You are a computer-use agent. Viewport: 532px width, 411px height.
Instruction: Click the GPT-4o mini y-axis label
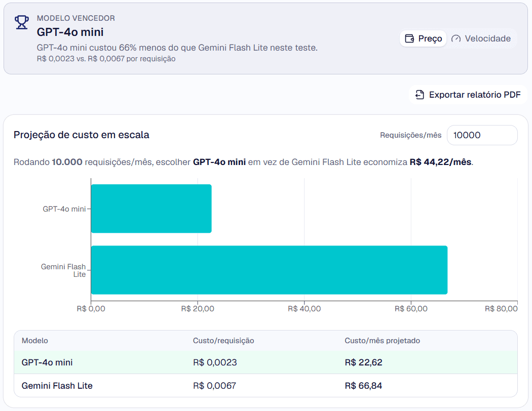[x=64, y=209]
